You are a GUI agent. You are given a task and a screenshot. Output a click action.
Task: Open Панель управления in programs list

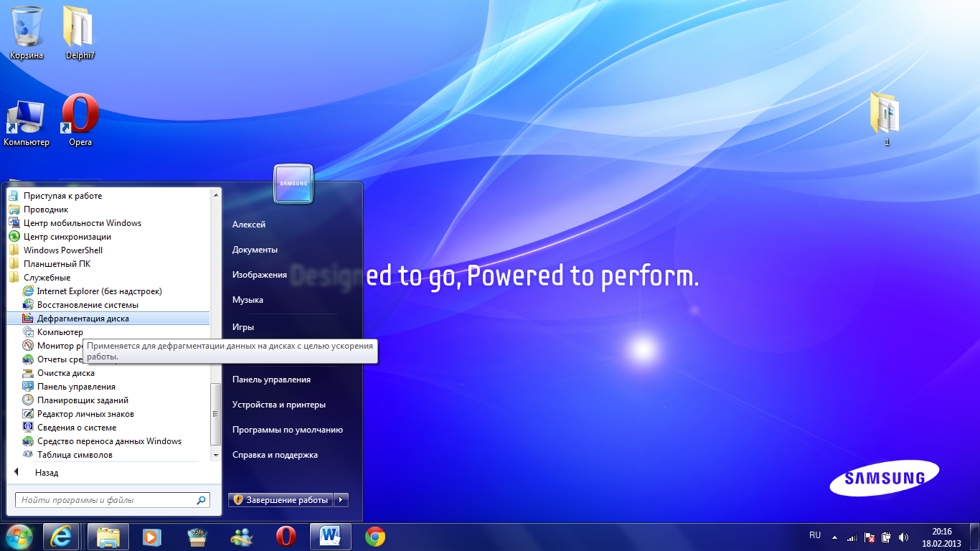coord(108,387)
